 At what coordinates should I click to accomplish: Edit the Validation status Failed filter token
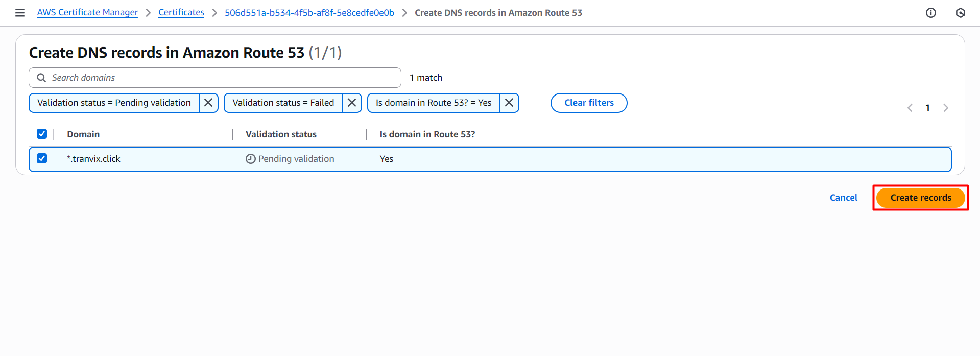point(283,103)
